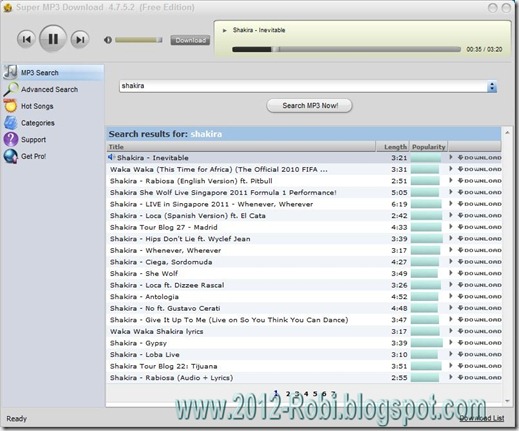Open the Support section
The width and height of the screenshot is (519, 431).
(x=33, y=139)
